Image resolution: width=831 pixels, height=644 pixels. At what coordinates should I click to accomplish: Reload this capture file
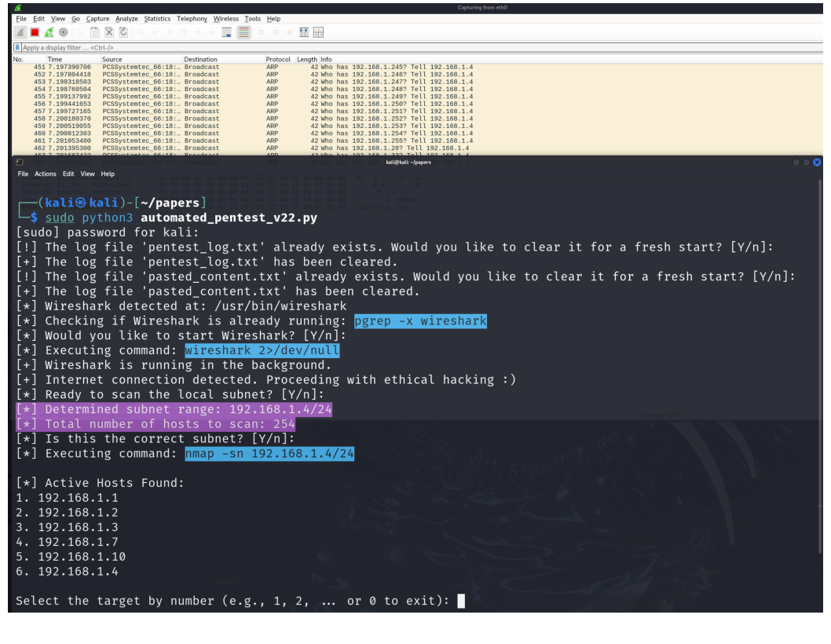click(123, 31)
